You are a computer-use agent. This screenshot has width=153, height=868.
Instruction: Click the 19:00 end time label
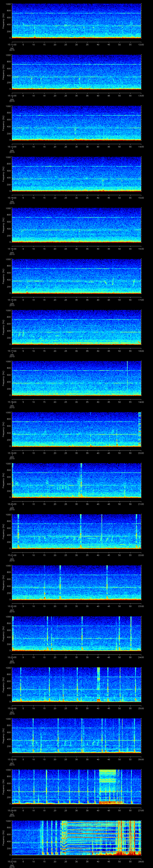[141, 402]
